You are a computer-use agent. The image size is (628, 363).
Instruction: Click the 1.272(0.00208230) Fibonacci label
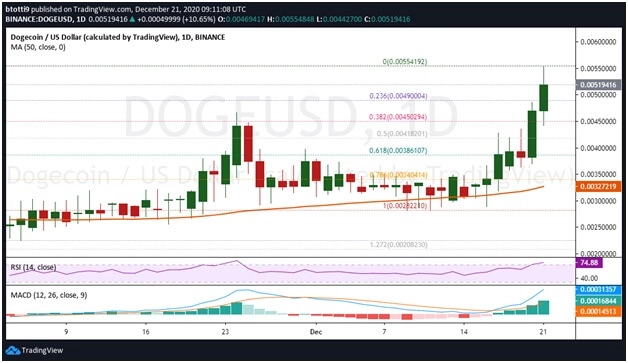point(398,244)
